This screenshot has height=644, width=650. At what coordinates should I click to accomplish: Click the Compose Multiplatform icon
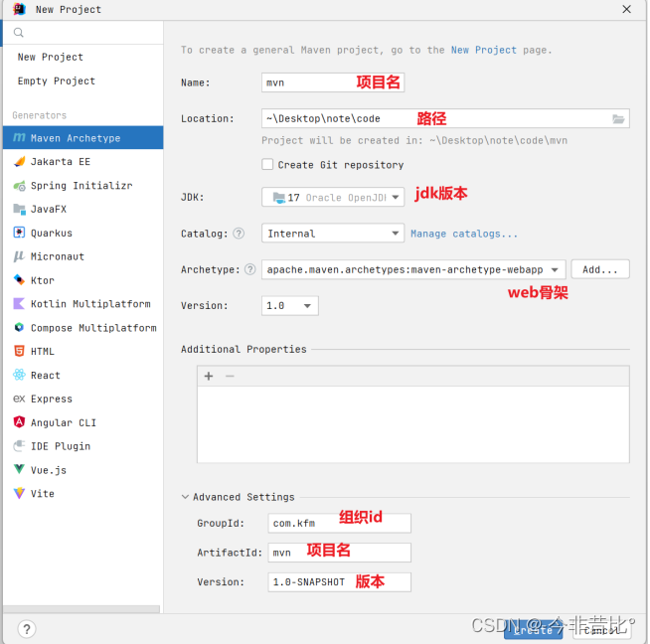coord(19,327)
